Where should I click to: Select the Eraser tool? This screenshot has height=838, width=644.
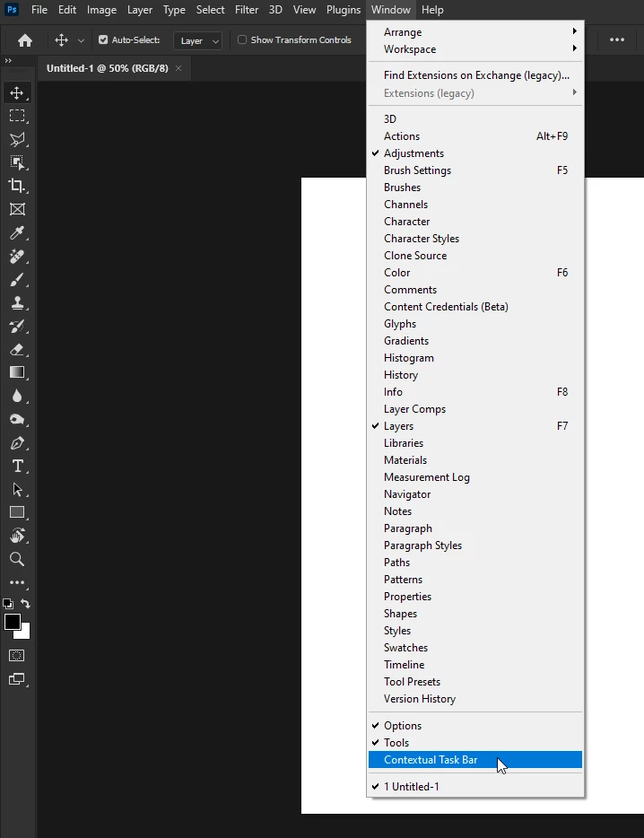(17, 350)
